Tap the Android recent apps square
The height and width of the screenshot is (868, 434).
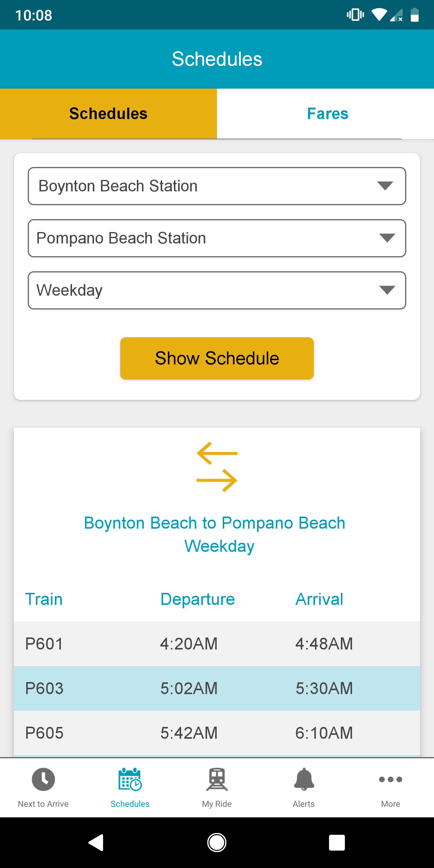pos(337,843)
